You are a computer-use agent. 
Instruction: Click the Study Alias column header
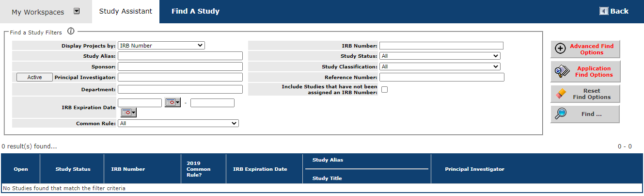(328, 160)
